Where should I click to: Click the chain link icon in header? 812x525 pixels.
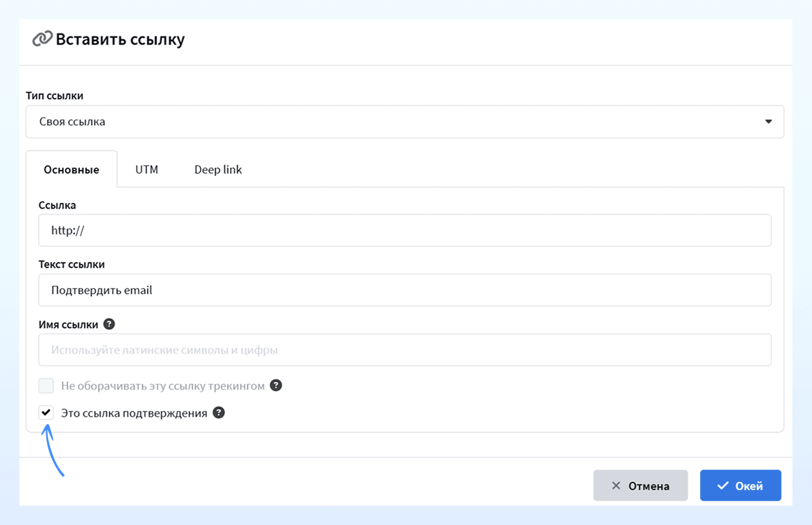42,39
